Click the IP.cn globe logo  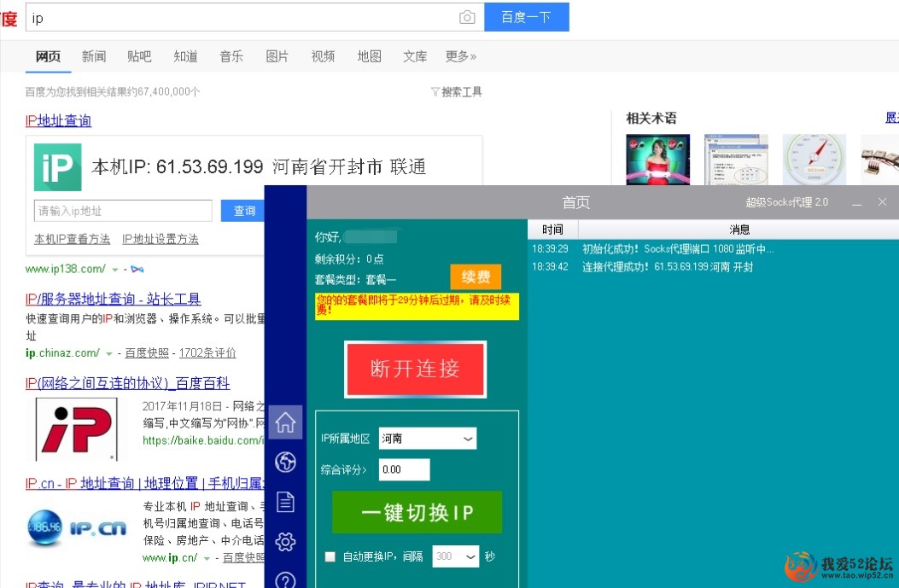tap(77, 527)
